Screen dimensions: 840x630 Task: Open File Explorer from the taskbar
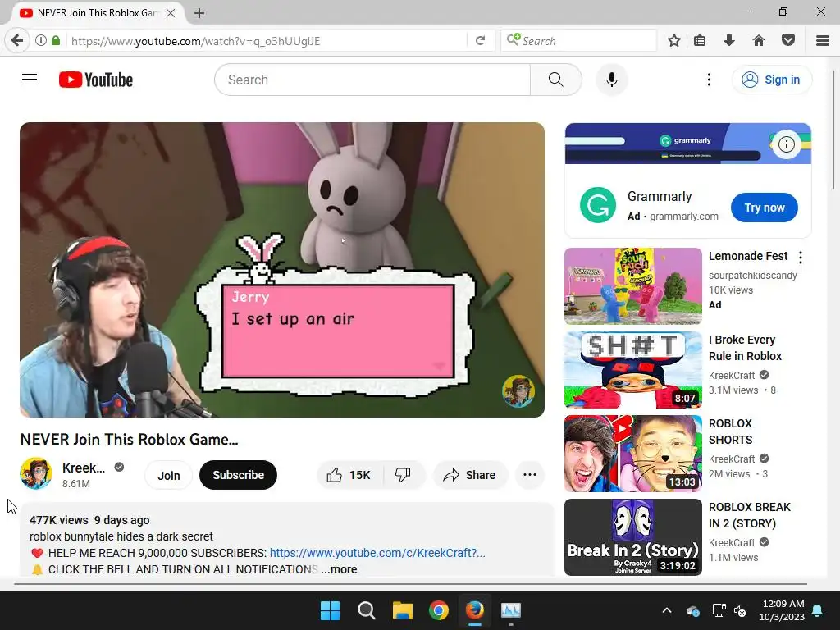402,610
